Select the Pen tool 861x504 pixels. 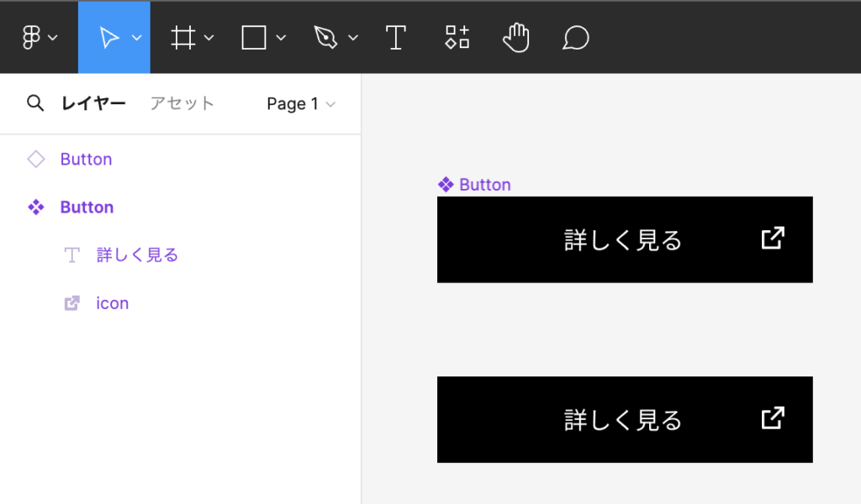coord(325,38)
